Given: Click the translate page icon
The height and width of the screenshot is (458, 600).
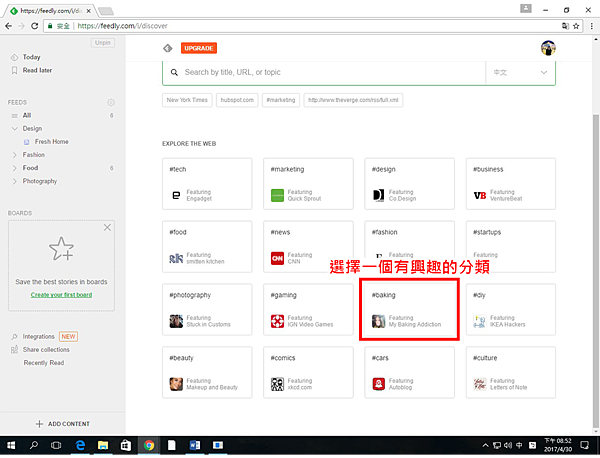Looking at the screenshot, I should pos(565,26).
